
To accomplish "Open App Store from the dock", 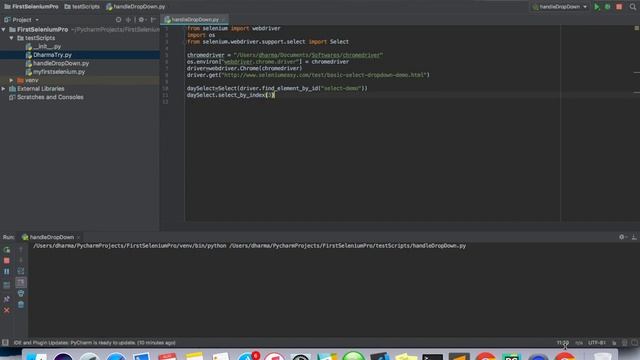I will pyautogui.click(x=248, y=356).
